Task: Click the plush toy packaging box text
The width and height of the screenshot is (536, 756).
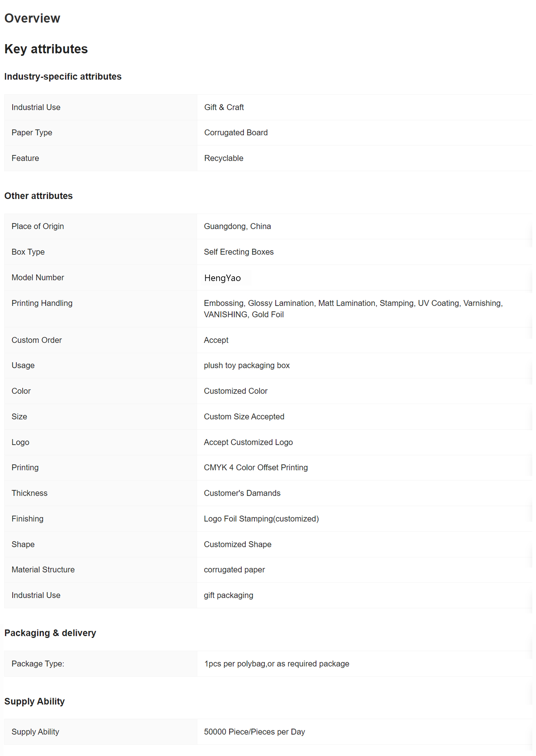Action: pyautogui.click(x=247, y=365)
